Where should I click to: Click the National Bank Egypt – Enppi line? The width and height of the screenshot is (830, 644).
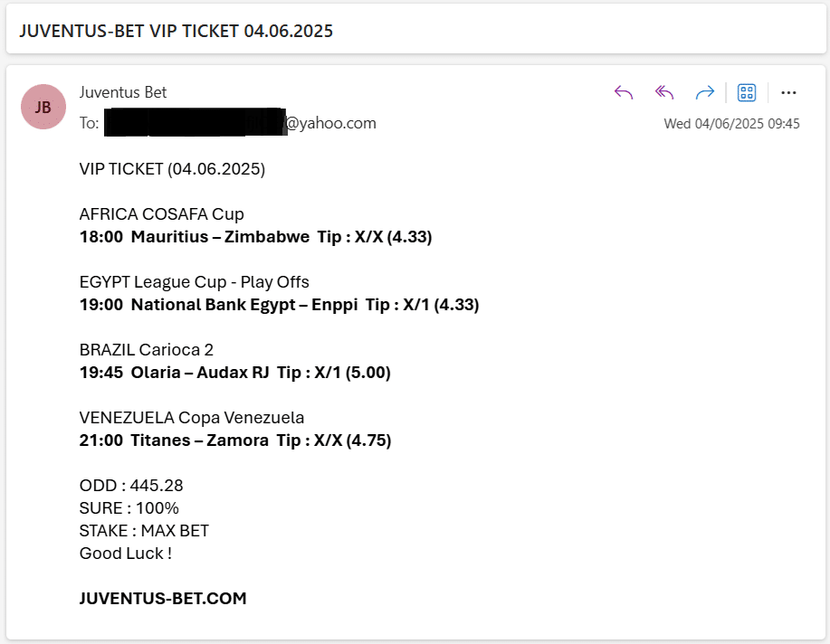tap(279, 305)
